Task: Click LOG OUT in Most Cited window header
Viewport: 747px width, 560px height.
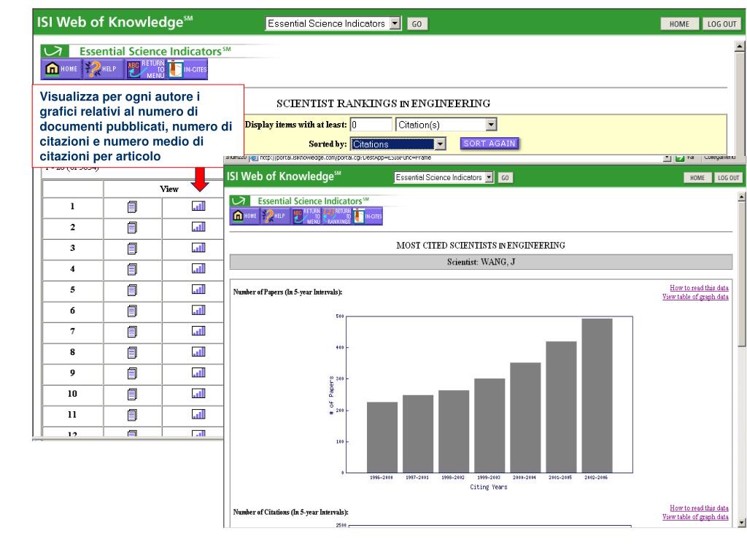Action: (729, 178)
